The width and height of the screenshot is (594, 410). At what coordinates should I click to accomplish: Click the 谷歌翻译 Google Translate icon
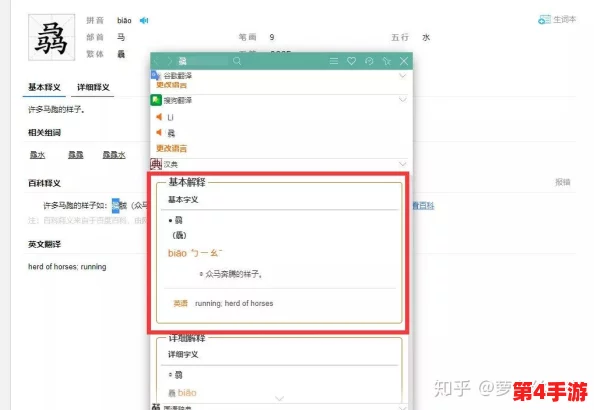coord(156,75)
